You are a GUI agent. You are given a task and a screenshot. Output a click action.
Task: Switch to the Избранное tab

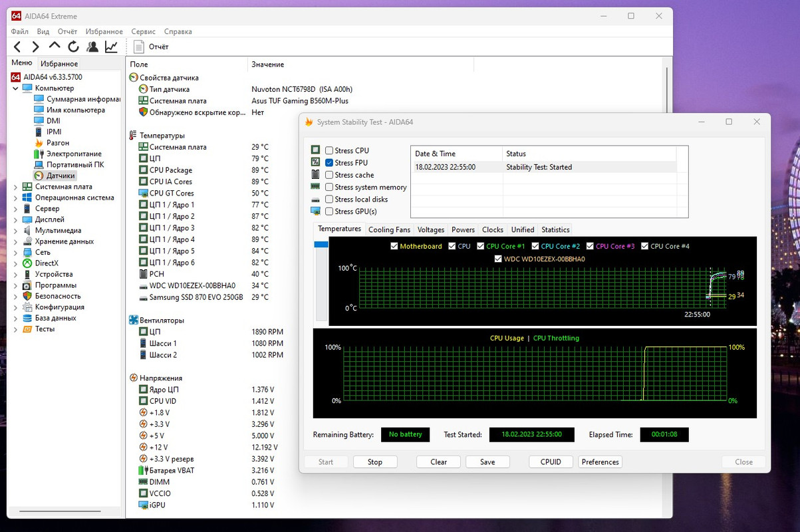[59, 64]
